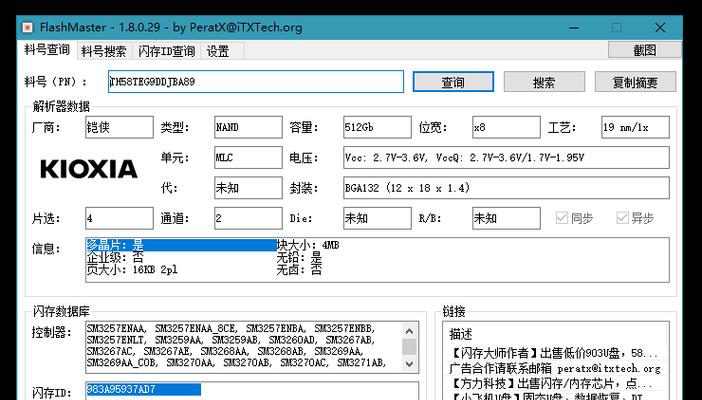Click the 页大小: 16KB 2pl info text

tap(132, 270)
